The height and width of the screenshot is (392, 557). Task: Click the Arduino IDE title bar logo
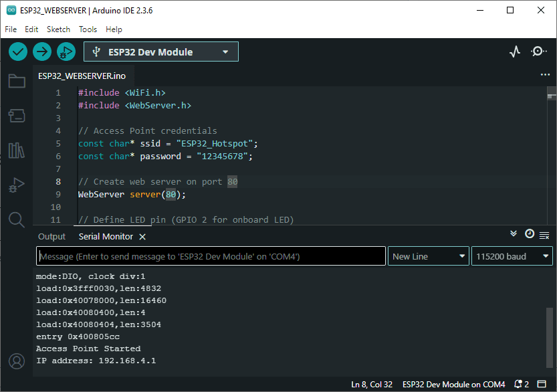coord(11,10)
